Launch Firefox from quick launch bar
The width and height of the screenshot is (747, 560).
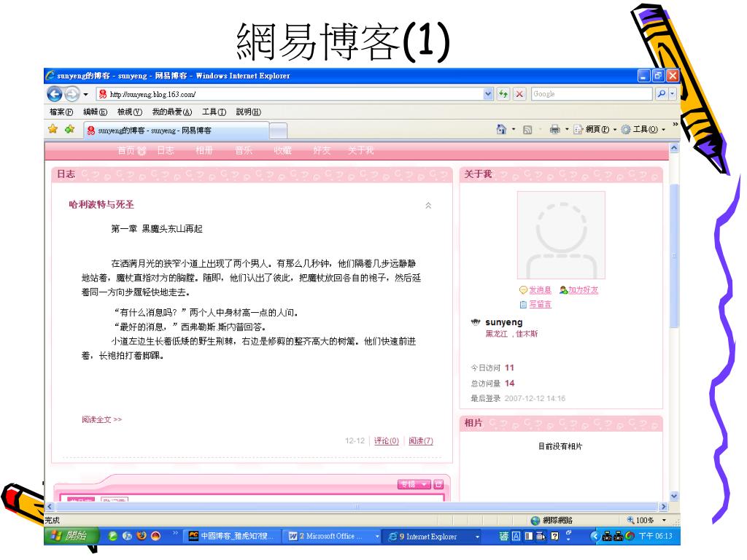pos(141,536)
